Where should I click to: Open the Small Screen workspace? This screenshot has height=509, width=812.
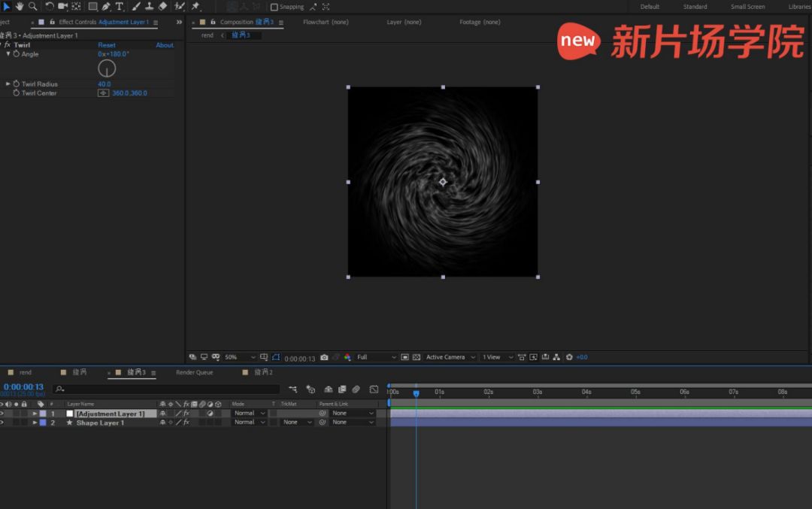point(747,7)
